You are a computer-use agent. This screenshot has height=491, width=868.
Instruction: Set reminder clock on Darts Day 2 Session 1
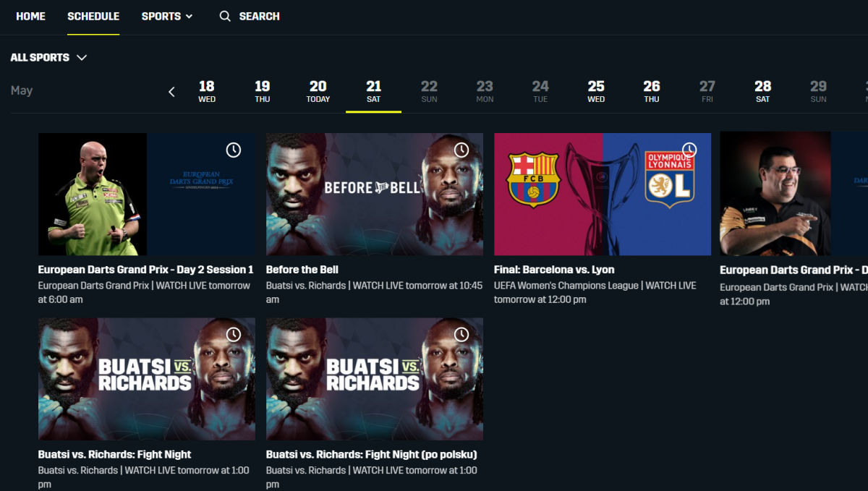(x=233, y=150)
